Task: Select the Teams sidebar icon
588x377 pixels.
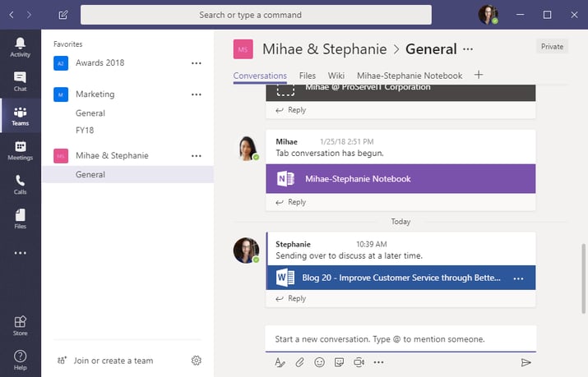Action: coord(21,116)
